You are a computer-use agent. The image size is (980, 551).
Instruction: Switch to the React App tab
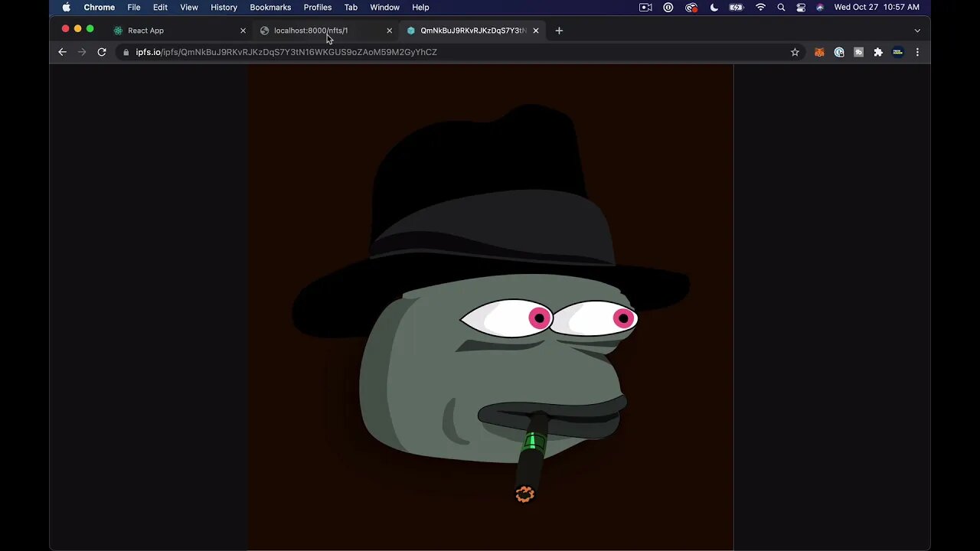point(180,31)
